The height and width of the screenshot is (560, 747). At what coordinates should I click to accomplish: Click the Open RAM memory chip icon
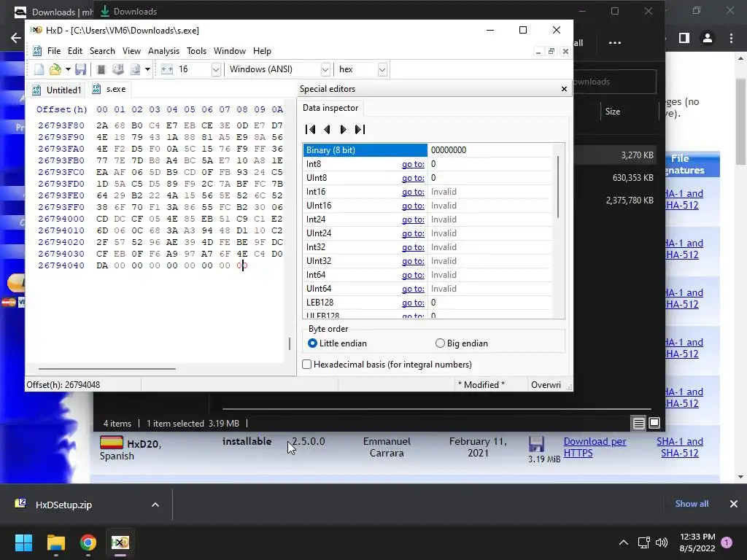point(101,69)
